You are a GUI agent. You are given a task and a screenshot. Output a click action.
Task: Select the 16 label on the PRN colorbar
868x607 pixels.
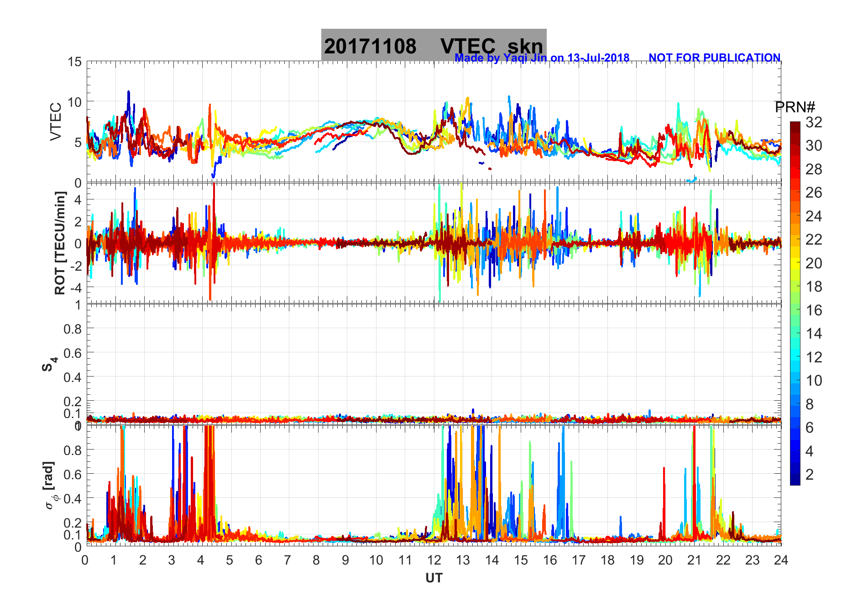point(814,310)
